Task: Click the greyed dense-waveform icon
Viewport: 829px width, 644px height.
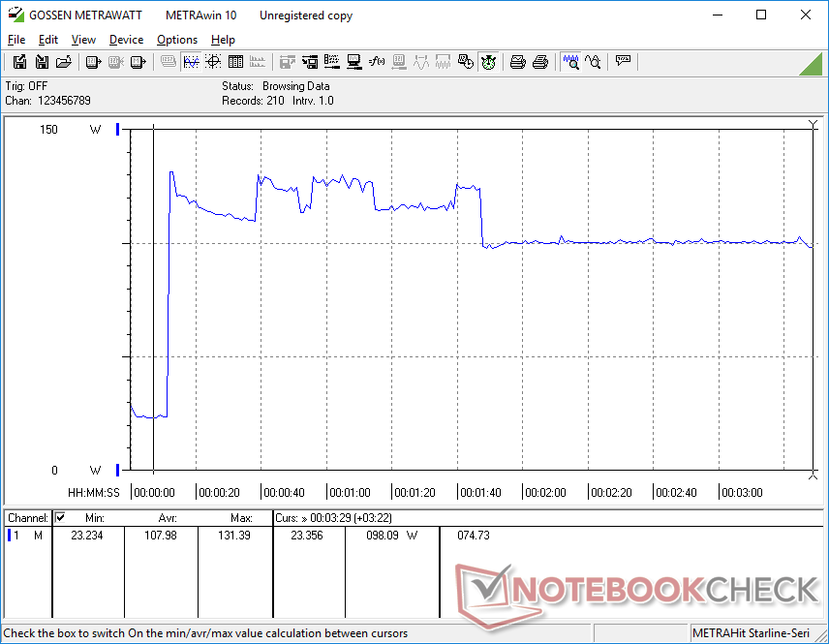Action: click(443, 62)
